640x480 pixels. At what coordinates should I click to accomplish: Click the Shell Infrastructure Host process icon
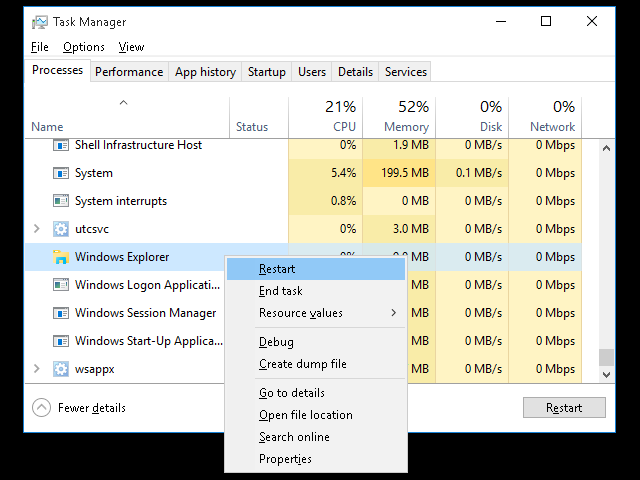pos(61,145)
